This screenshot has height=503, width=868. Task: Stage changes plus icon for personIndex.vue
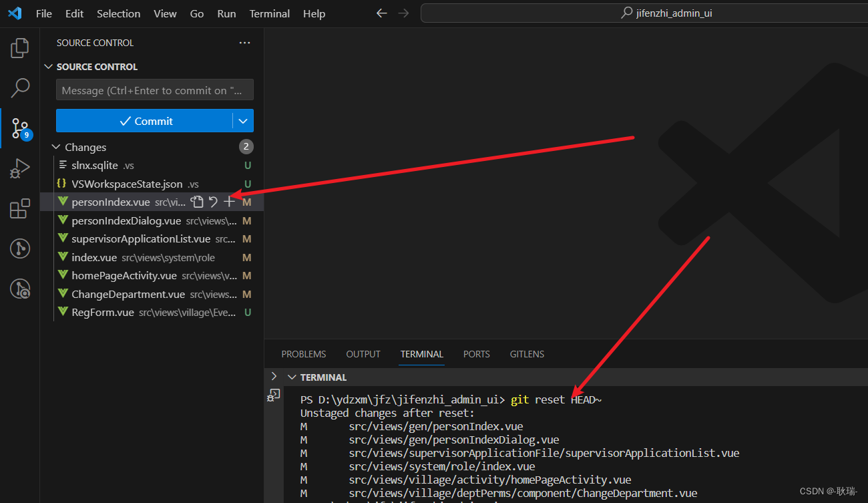coord(229,202)
